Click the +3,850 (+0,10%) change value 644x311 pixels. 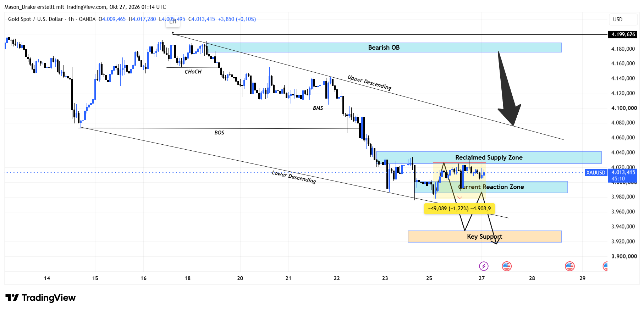coord(237,19)
